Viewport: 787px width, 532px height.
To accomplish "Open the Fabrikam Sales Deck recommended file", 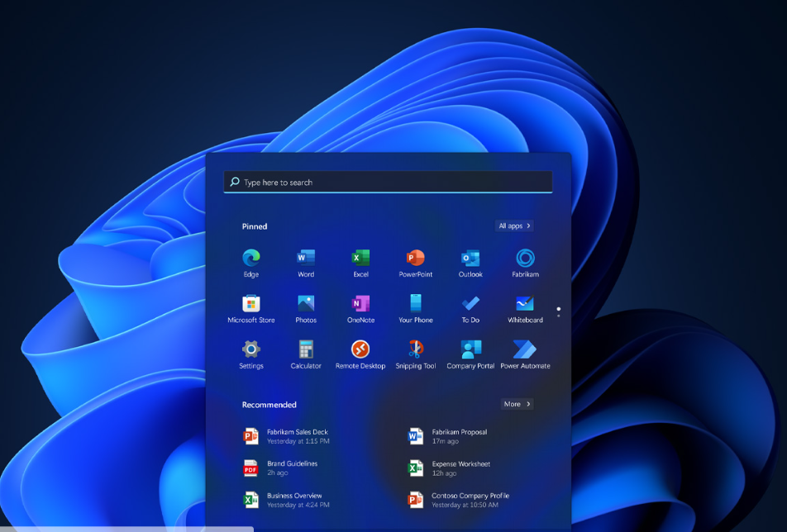I will coord(297,436).
